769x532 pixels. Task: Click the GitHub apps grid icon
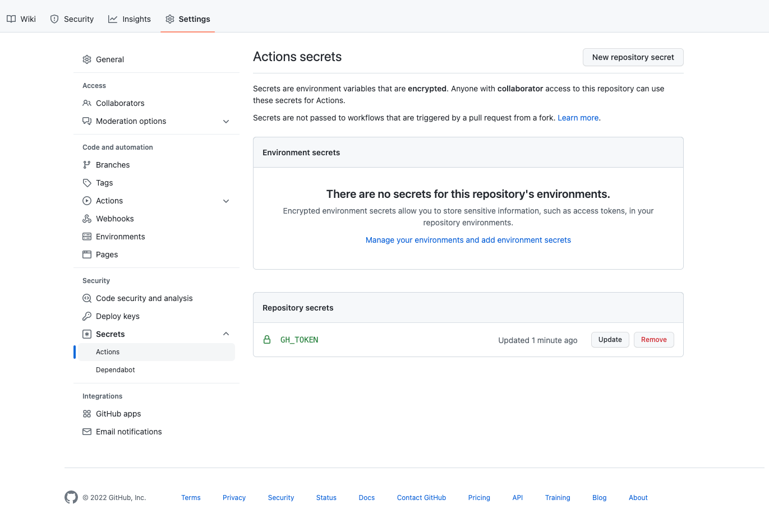[x=87, y=414]
